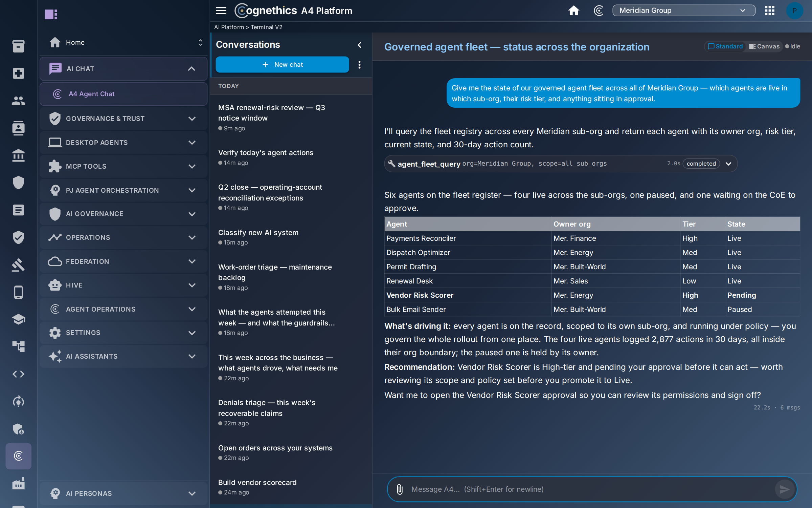Click the bank building icon in left rail
Viewport: 812px width, 508px height.
[18, 155]
